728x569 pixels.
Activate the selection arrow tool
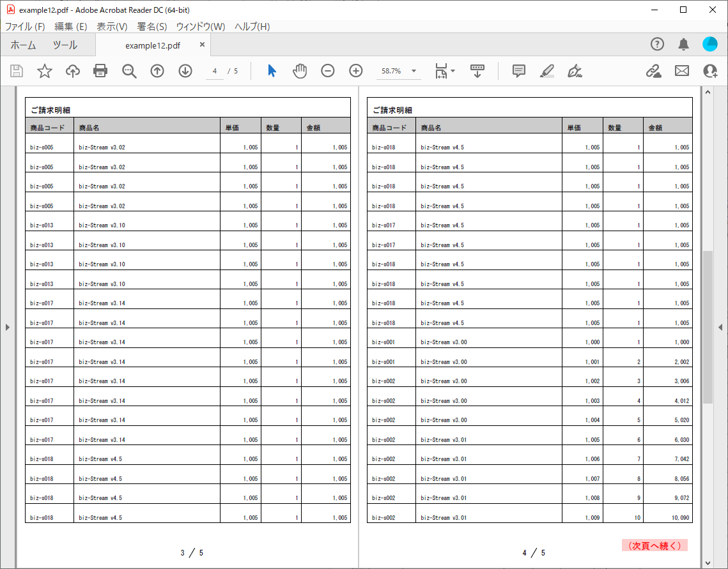(272, 71)
